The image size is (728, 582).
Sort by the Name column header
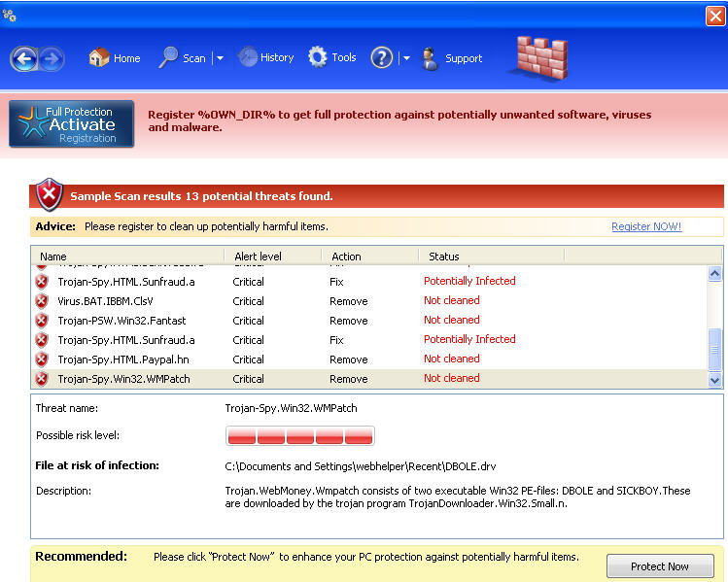coord(127,257)
